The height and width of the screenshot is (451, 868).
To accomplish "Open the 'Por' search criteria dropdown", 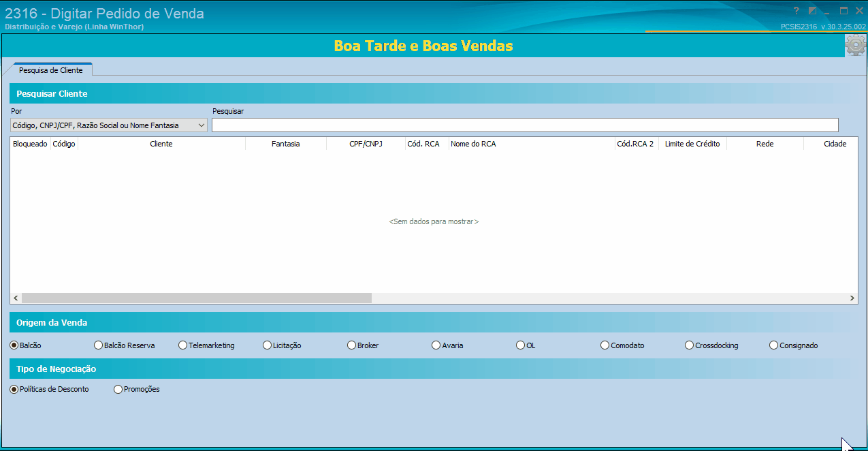I will (x=109, y=125).
